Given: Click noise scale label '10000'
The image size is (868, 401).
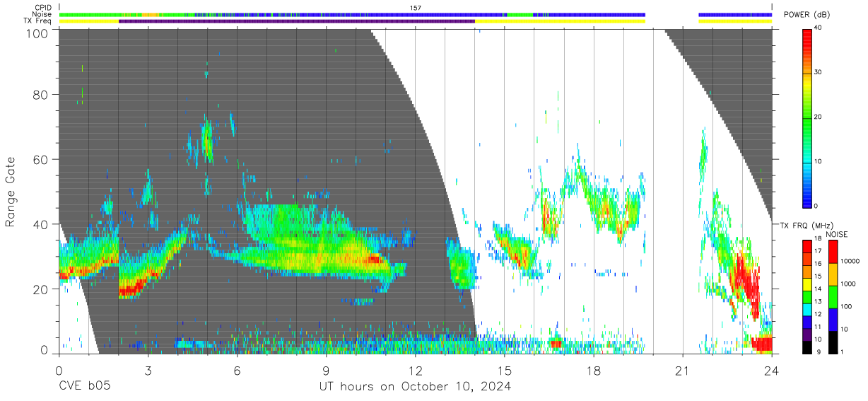Looking at the screenshot, I should (850, 261).
